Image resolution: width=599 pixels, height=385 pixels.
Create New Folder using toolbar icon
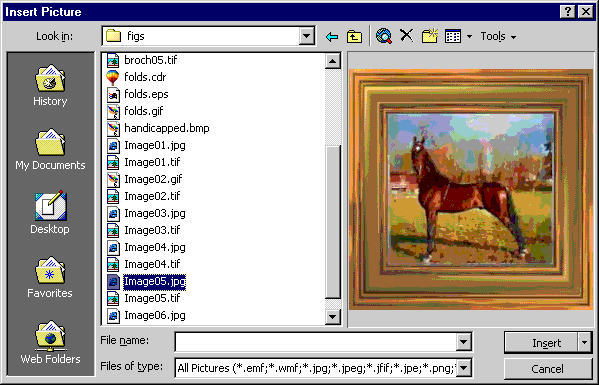tap(430, 36)
